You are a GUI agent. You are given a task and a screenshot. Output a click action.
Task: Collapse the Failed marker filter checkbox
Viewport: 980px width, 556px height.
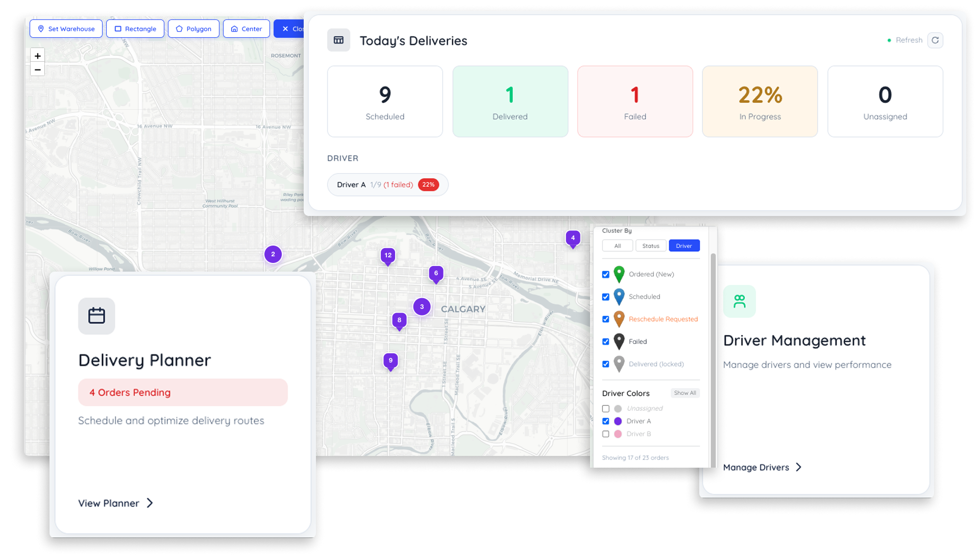coord(606,342)
